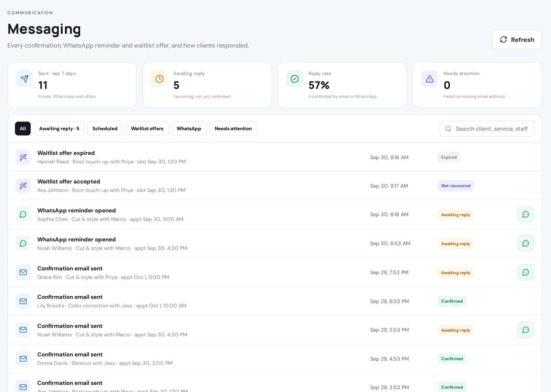Filter by Awaiting reply · 5
This screenshot has width=551, height=392.
[59, 129]
